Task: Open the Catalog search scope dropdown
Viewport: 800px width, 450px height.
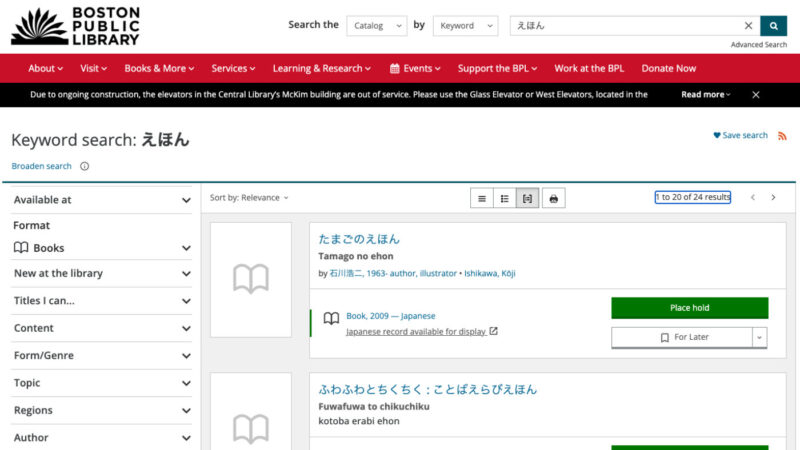Action: tap(377, 26)
